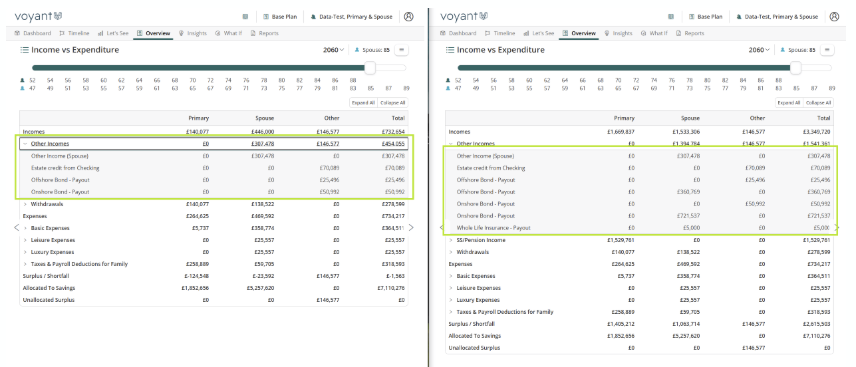
Task: Open Insights tab in right panel
Action: point(618,33)
